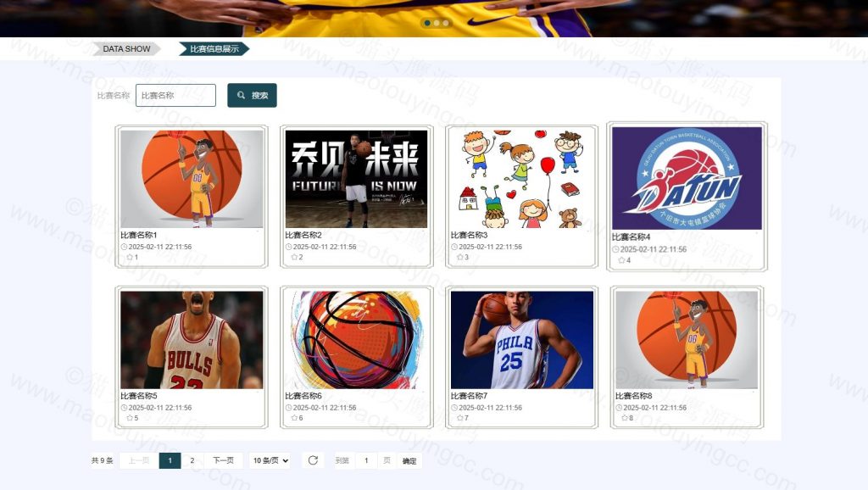Click the star icon on 比赛名称5 card
Viewport: 868px width, 490px height.
(x=130, y=418)
